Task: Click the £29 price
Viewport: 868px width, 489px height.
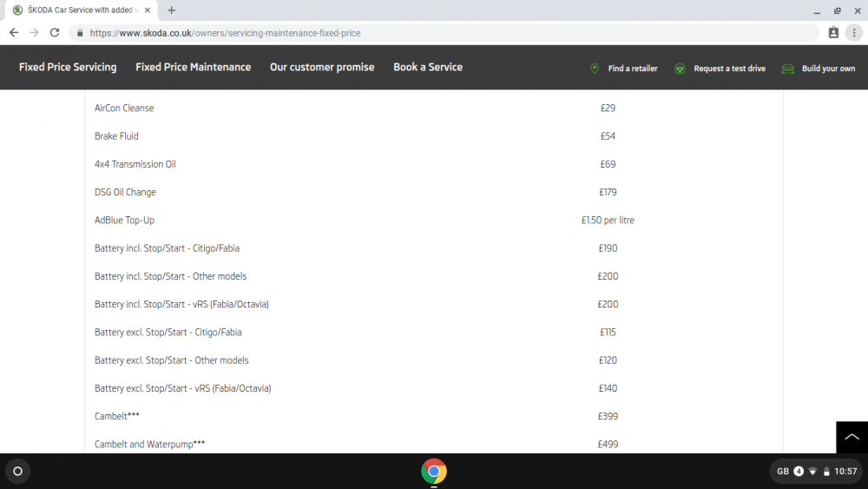Action: click(x=608, y=108)
